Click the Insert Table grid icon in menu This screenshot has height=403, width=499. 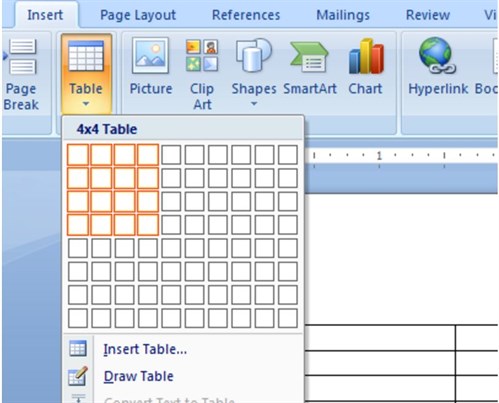coord(78,349)
